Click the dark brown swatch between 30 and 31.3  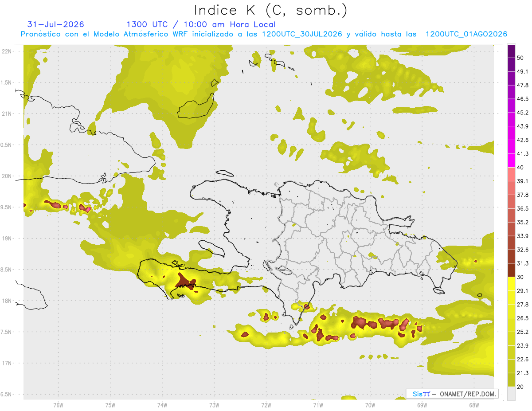click(511, 270)
